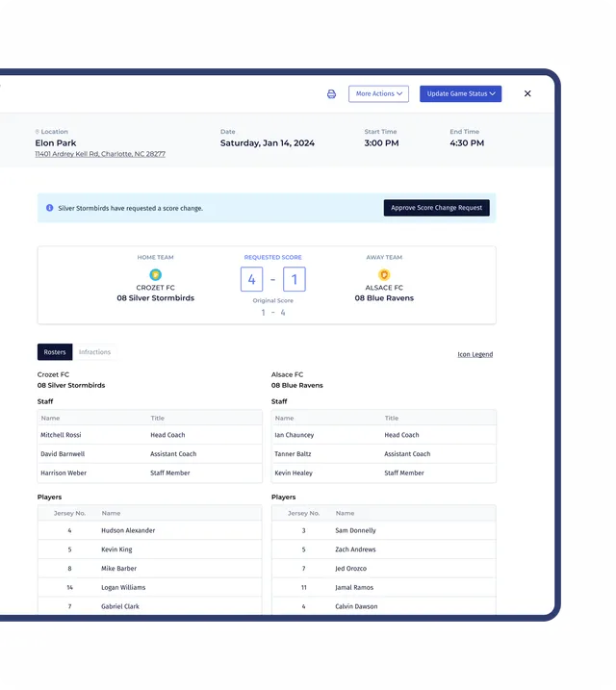Select staff row Mitchell Rossi
Image resolution: width=616 pixels, height=690 pixels.
coord(149,435)
